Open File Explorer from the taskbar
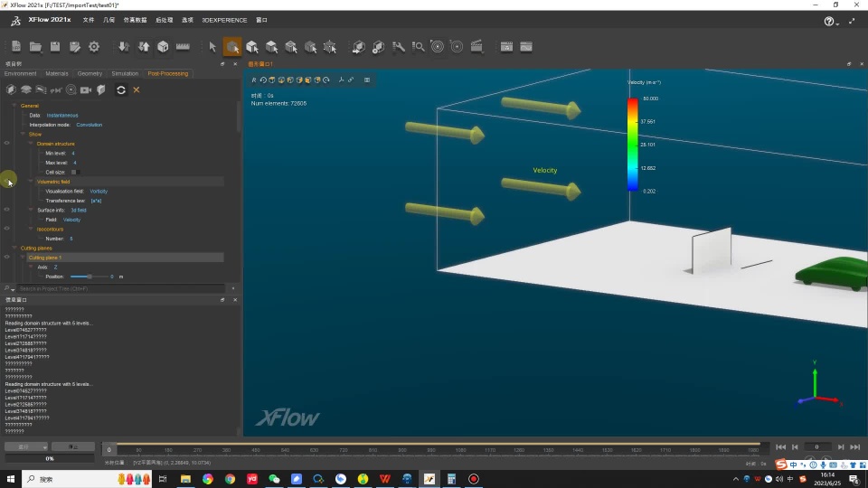This screenshot has width=868, height=488. click(185, 479)
